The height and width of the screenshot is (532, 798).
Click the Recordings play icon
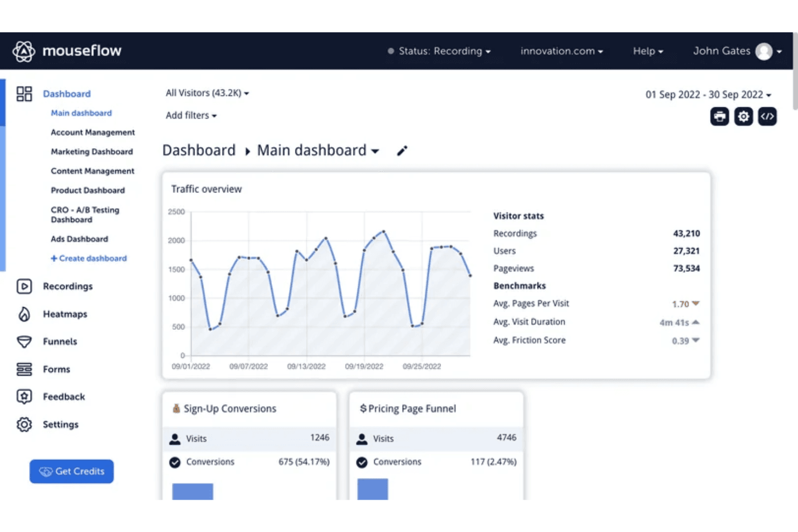pyautogui.click(x=24, y=286)
